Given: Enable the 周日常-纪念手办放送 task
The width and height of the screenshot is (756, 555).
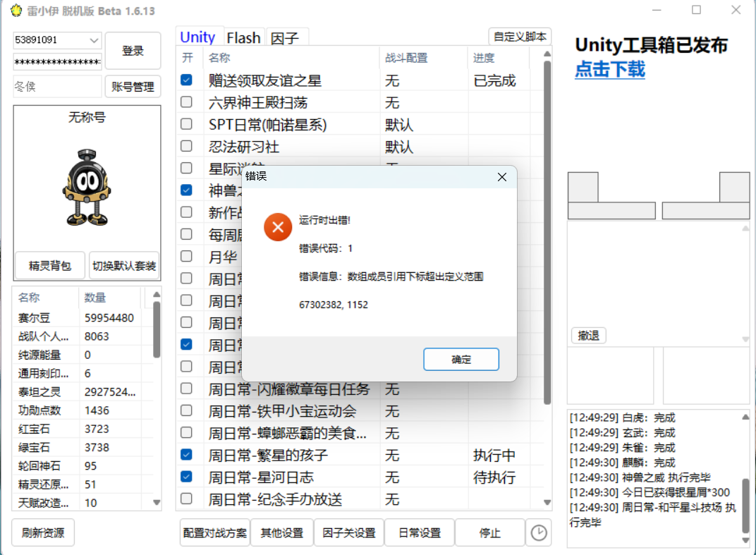Looking at the screenshot, I should tap(186, 499).
